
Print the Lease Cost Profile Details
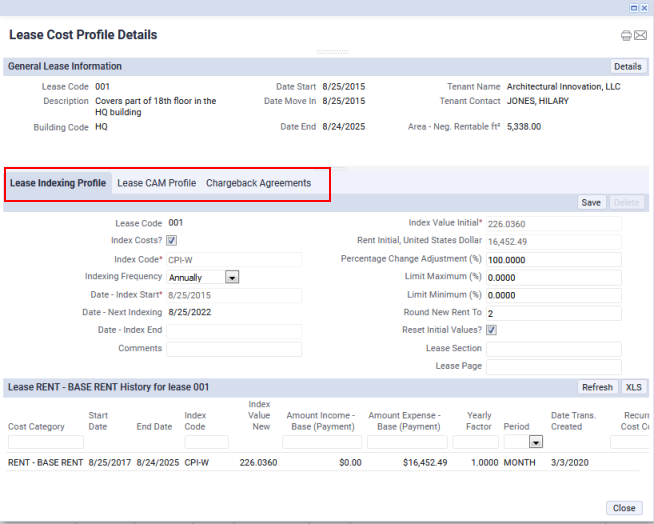point(626,35)
